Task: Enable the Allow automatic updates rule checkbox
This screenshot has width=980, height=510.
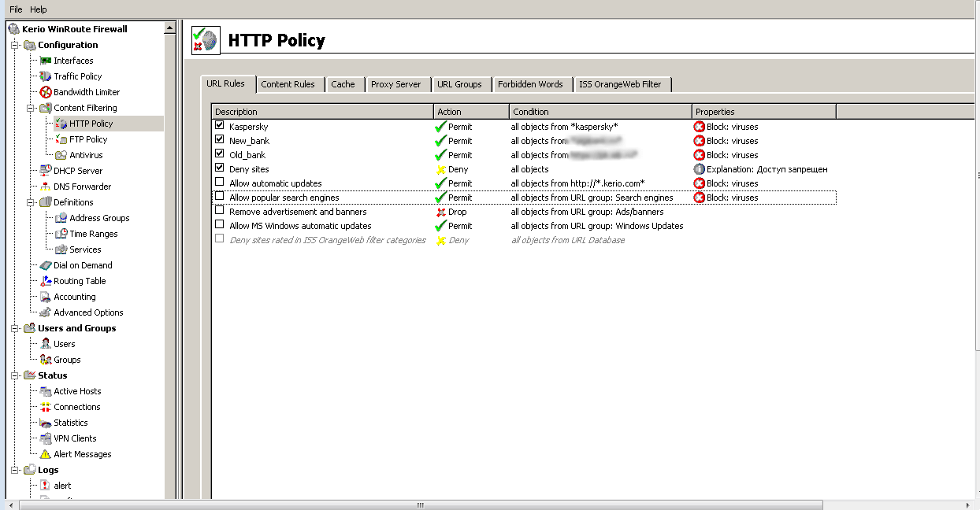Action: click(220, 183)
